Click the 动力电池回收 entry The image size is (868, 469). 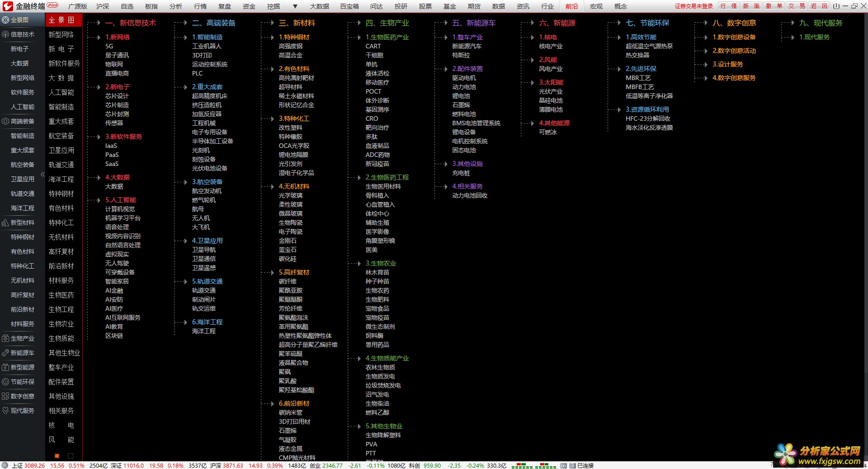(x=470, y=195)
